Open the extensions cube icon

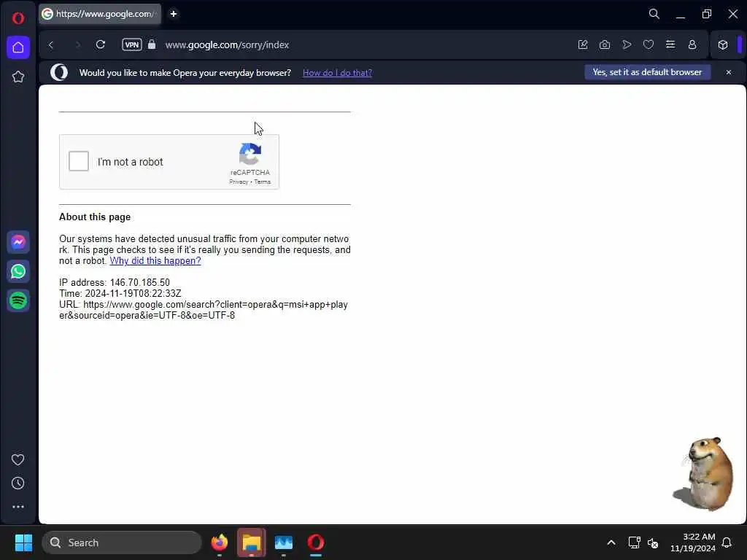(723, 44)
